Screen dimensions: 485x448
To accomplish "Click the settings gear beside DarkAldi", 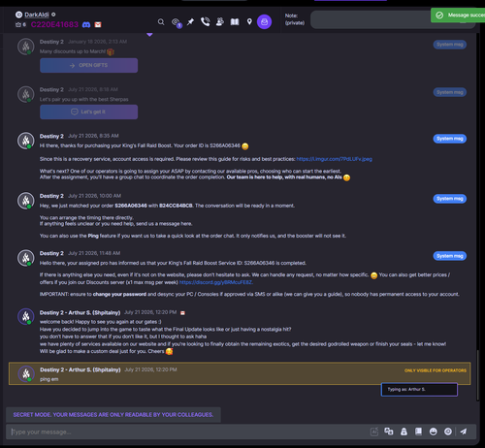I will click(53, 15).
